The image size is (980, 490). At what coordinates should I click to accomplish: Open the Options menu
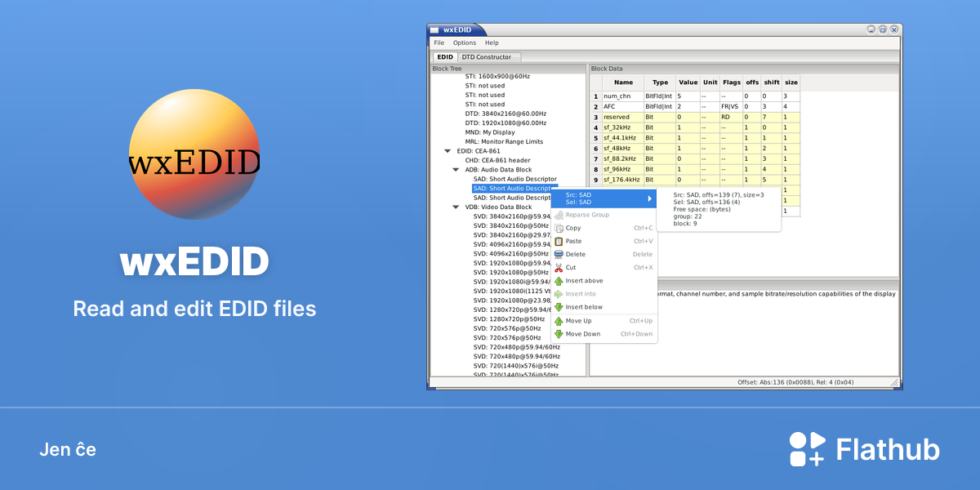[x=464, y=42]
